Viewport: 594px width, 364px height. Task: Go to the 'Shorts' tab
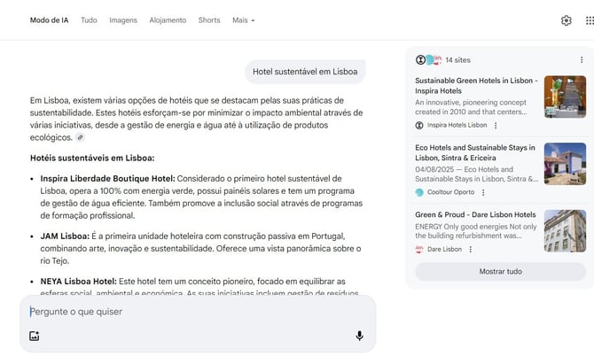(209, 20)
